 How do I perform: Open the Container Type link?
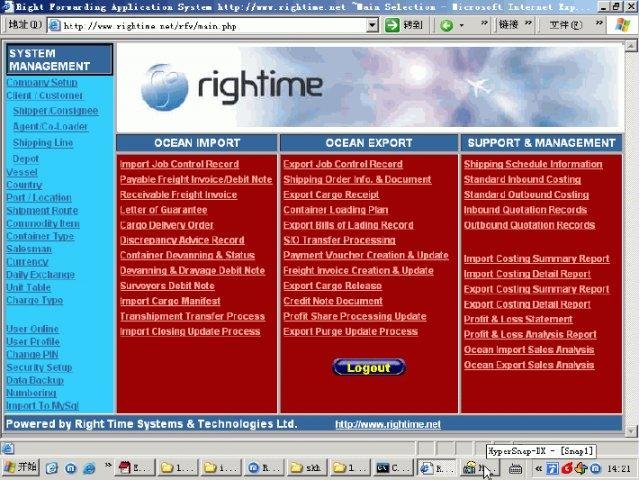(40, 236)
